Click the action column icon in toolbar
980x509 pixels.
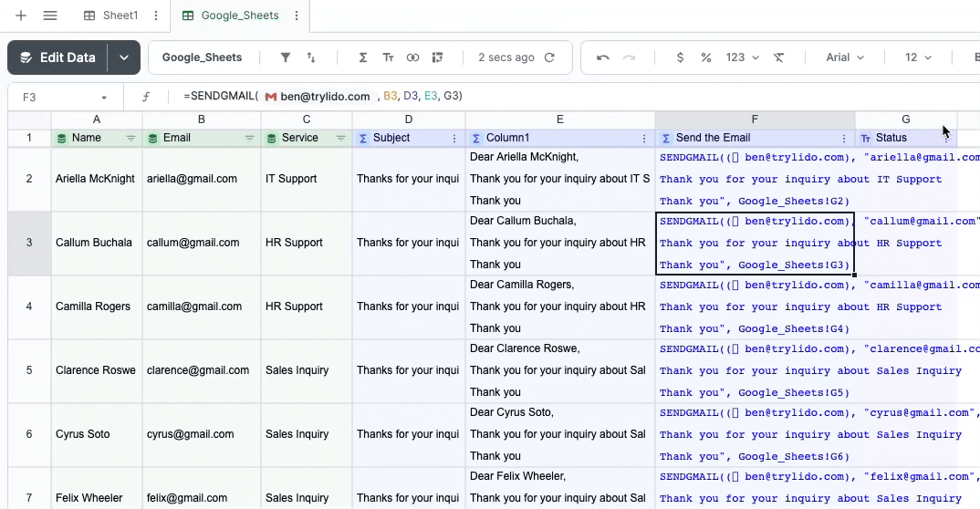click(437, 57)
